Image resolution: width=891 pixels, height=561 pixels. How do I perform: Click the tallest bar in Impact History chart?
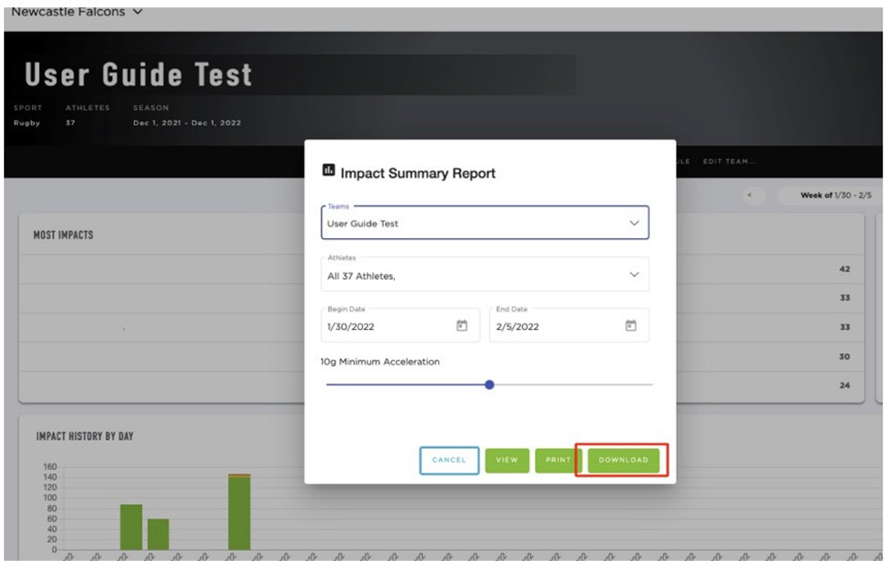[x=239, y=512]
